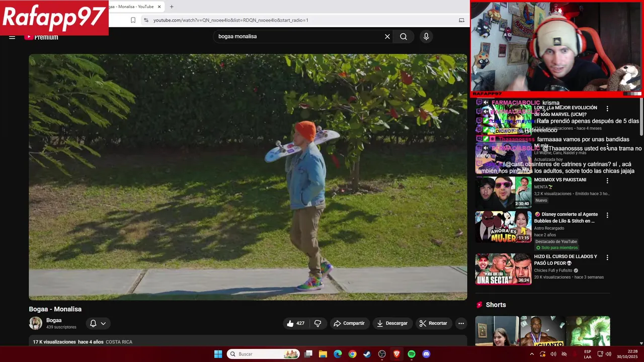Viewport: 644px width, 362px height.
Task: Launch Google Chrome from the taskbar
Action: 352,354
